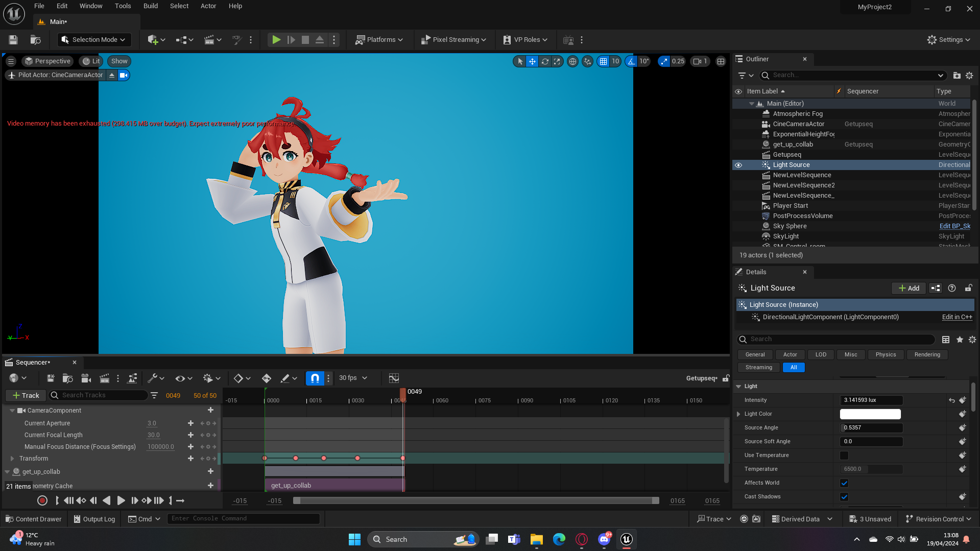Screen dimensions: 980x551
Task: Click the favorites star in Details panel
Action: (960, 340)
